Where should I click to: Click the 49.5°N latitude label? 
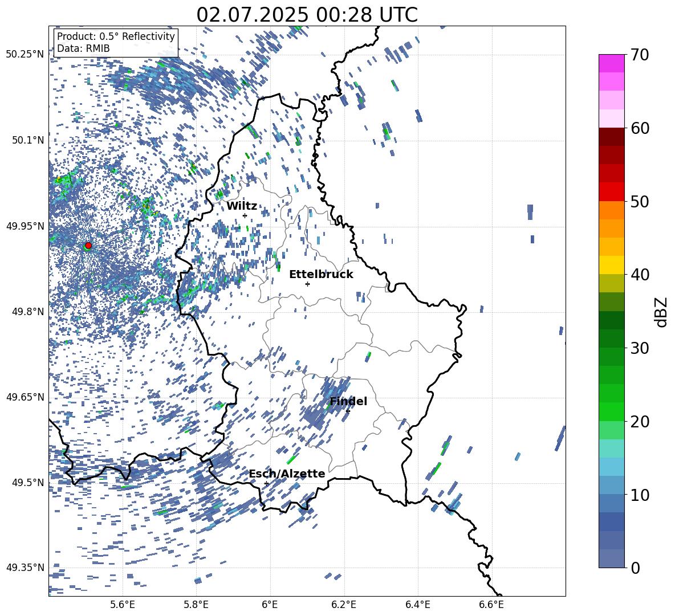(x=27, y=483)
